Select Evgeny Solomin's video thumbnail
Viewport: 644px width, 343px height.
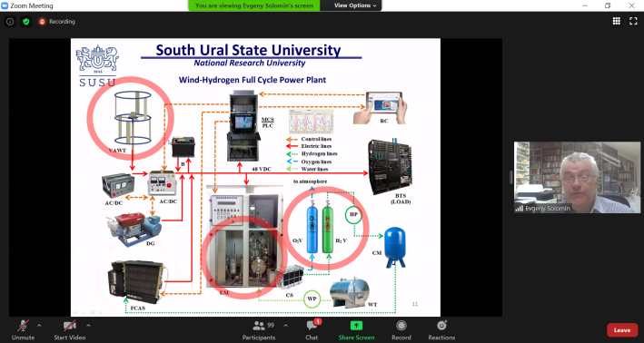[577, 177]
